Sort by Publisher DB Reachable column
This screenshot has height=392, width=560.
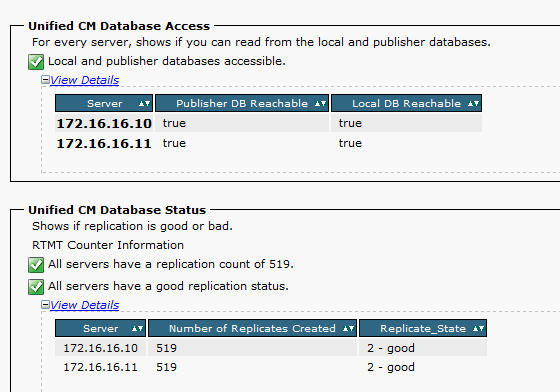[320, 104]
